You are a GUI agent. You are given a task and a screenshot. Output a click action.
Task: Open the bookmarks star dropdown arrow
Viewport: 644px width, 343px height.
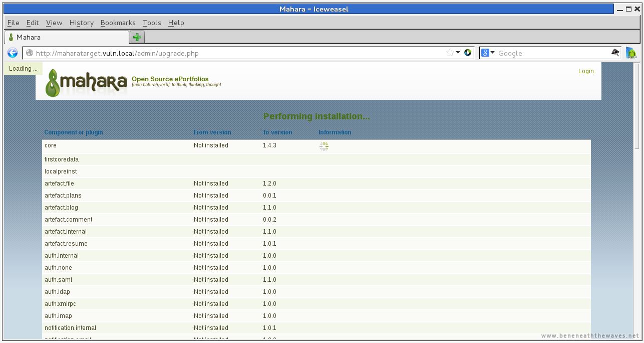coord(458,53)
